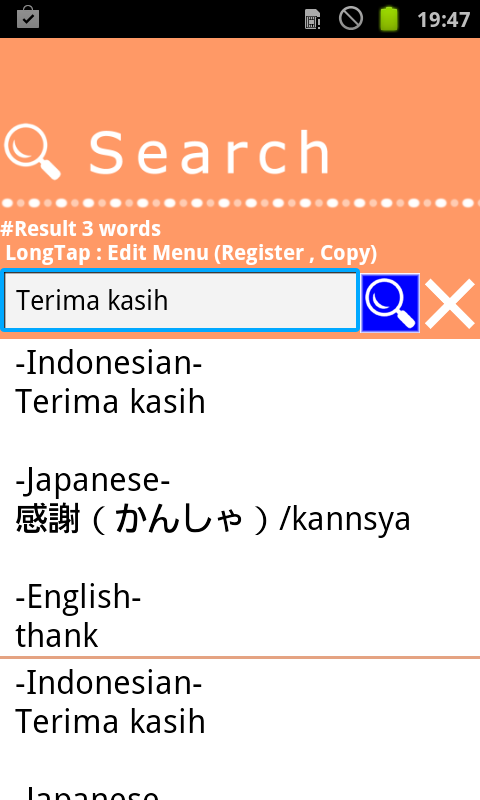Tap the LongTap Edit Menu hint text
Screen dimensions: 480x800
coord(191,253)
